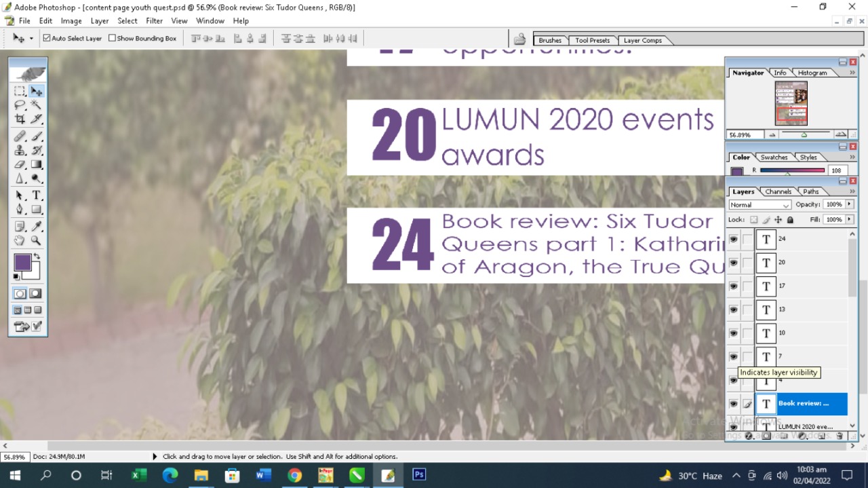Select the Brush tool
Viewport: 868px width, 488px height.
(37, 136)
